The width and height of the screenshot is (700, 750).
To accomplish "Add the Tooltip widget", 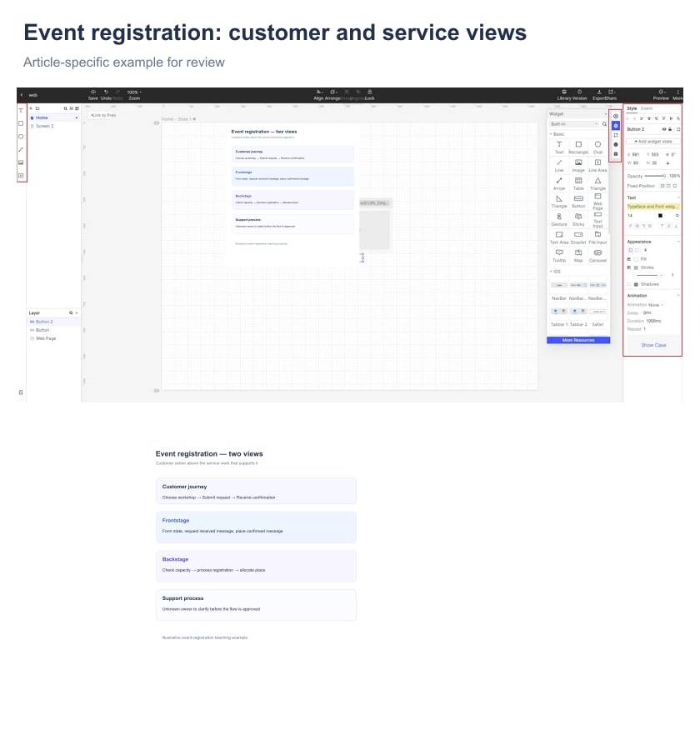I will [x=559, y=256].
